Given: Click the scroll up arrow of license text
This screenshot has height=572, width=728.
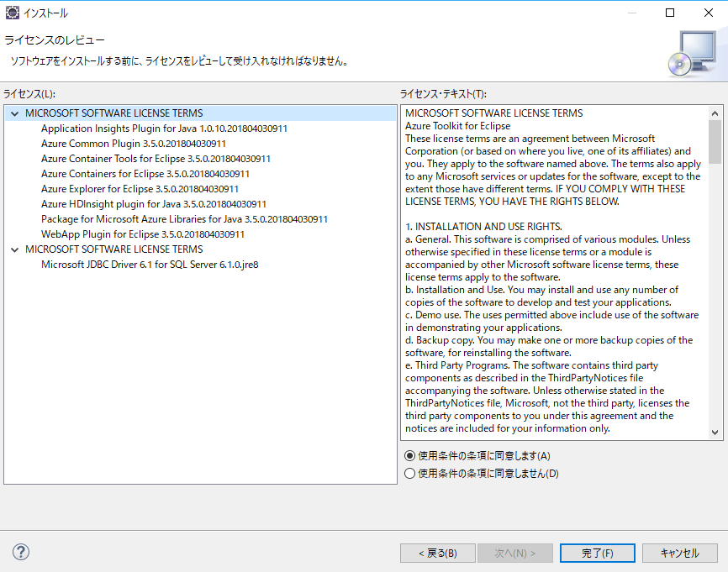Looking at the screenshot, I should [715, 113].
